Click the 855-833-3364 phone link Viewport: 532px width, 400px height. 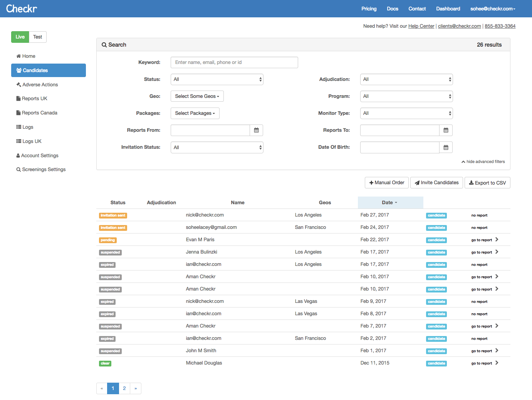[x=500, y=26]
